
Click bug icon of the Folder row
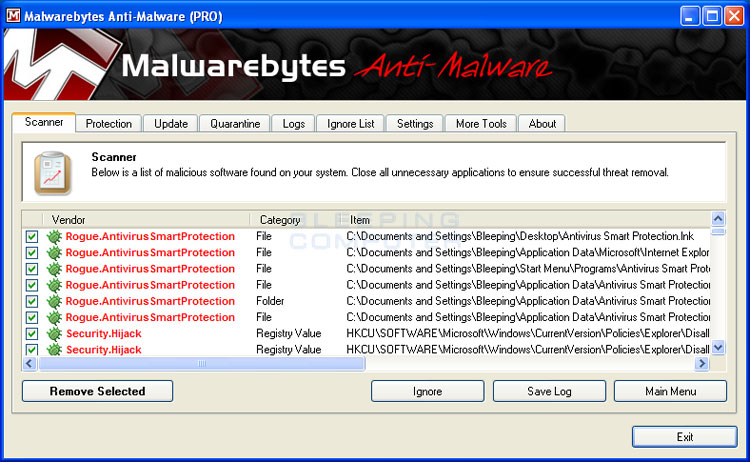tap(55, 301)
